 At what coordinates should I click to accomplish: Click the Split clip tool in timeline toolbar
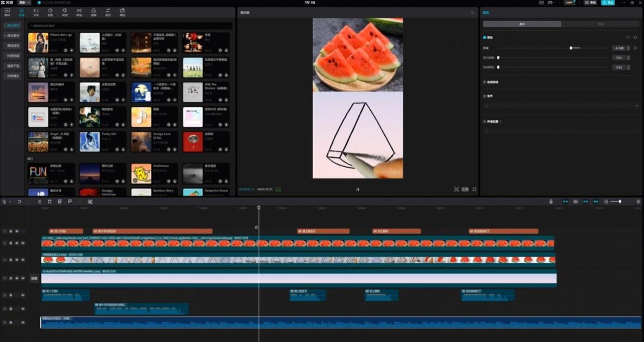click(39, 201)
